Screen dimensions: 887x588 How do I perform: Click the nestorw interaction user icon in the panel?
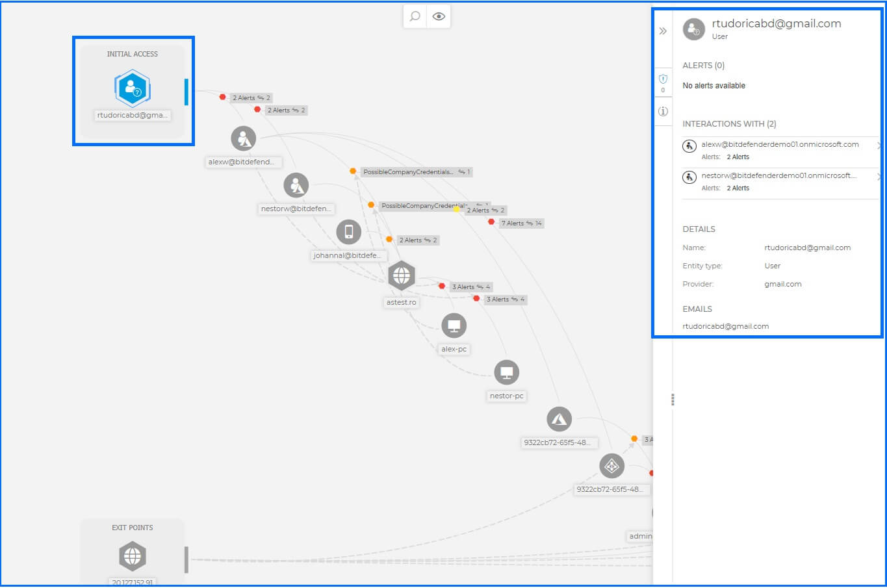coord(689,177)
